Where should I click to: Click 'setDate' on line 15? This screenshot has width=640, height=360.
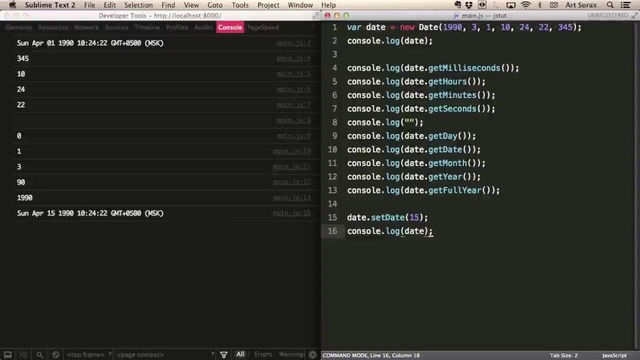pos(387,218)
